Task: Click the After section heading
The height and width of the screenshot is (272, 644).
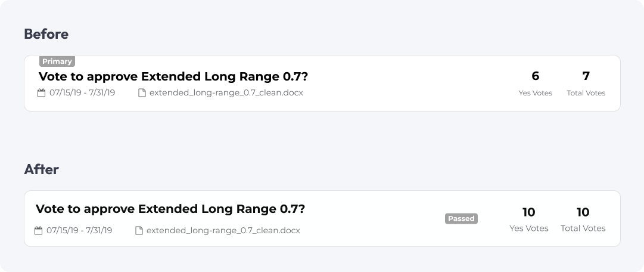Action: (42, 169)
